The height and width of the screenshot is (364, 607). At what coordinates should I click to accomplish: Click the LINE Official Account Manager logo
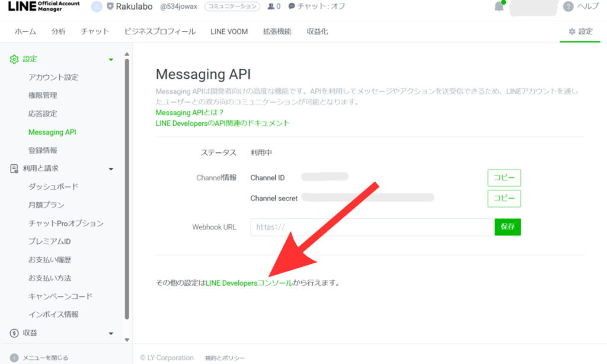[44, 6]
